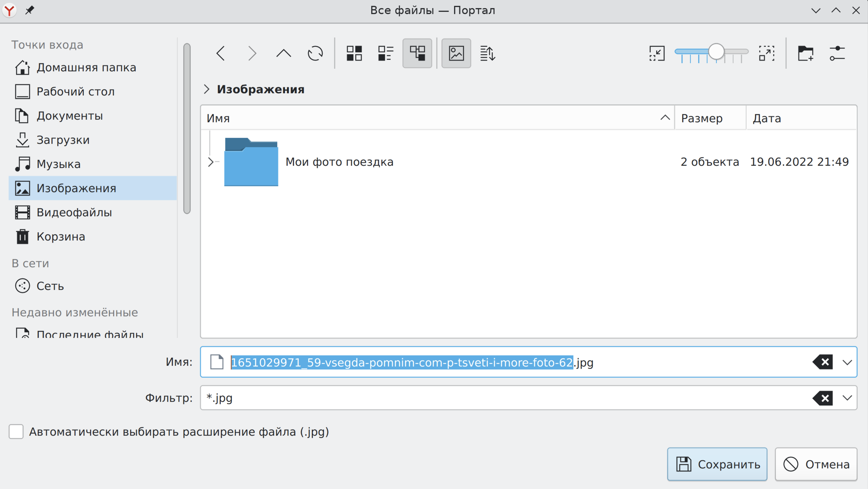Screen dimensions: 868x489
Task: Clear the filter field
Action: pyautogui.click(x=823, y=398)
